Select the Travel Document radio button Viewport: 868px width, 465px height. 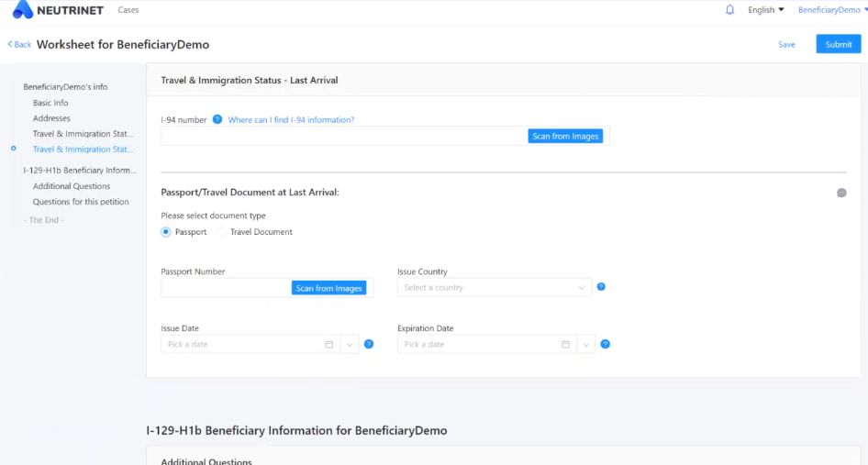[x=221, y=232]
